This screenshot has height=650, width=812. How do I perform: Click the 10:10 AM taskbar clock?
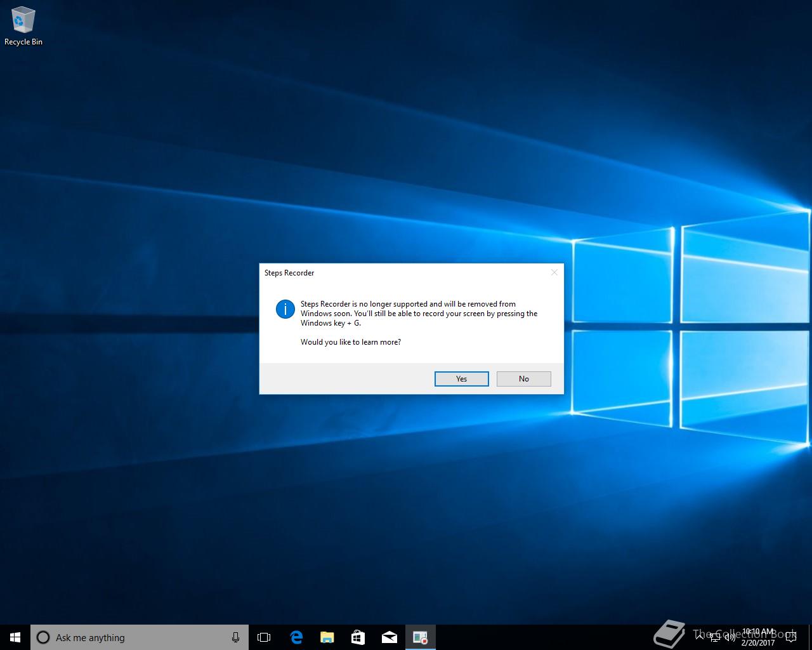(x=758, y=637)
